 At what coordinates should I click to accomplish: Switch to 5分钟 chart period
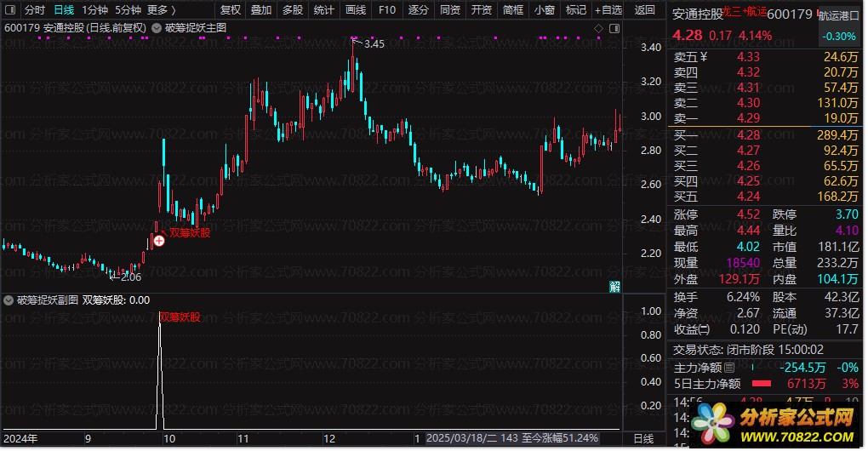pos(128,10)
